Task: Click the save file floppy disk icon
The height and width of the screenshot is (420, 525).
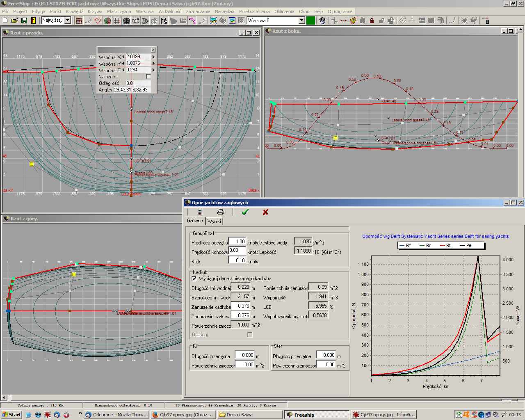Action: [24, 21]
